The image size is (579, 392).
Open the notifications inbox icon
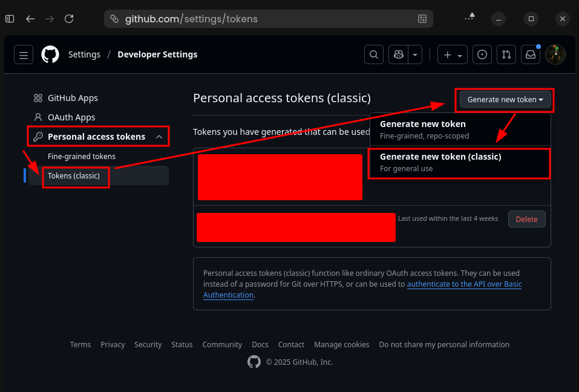click(531, 54)
